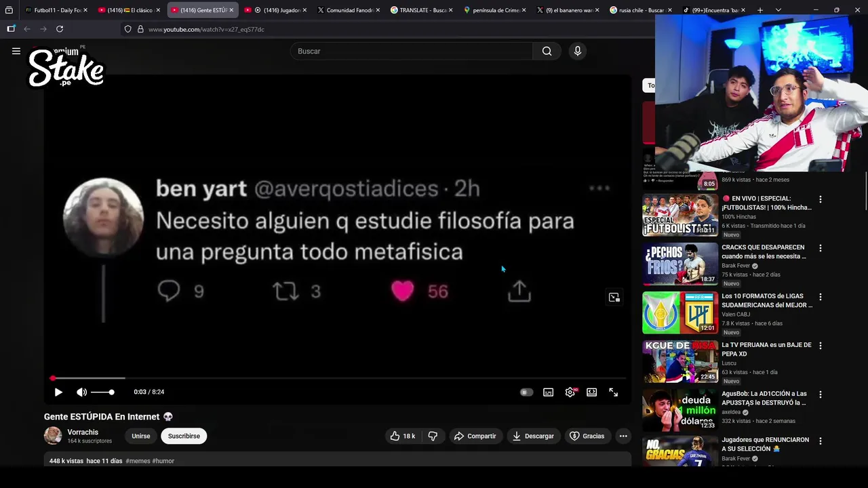
Task: Dislike the video
Action: 433,436
